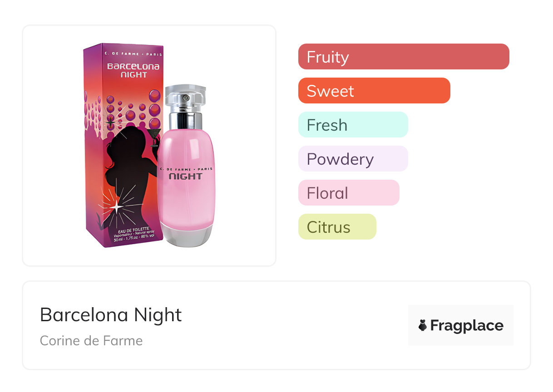Select the Fruity accord bar
The height and width of the screenshot is (392, 553).
[403, 57]
